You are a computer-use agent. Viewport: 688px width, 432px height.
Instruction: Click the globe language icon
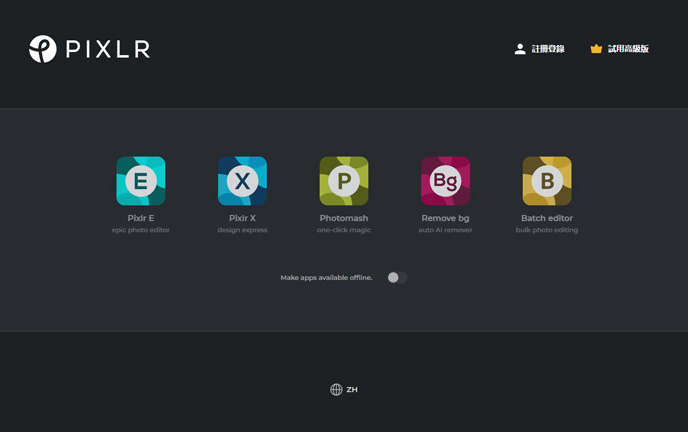coord(336,389)
